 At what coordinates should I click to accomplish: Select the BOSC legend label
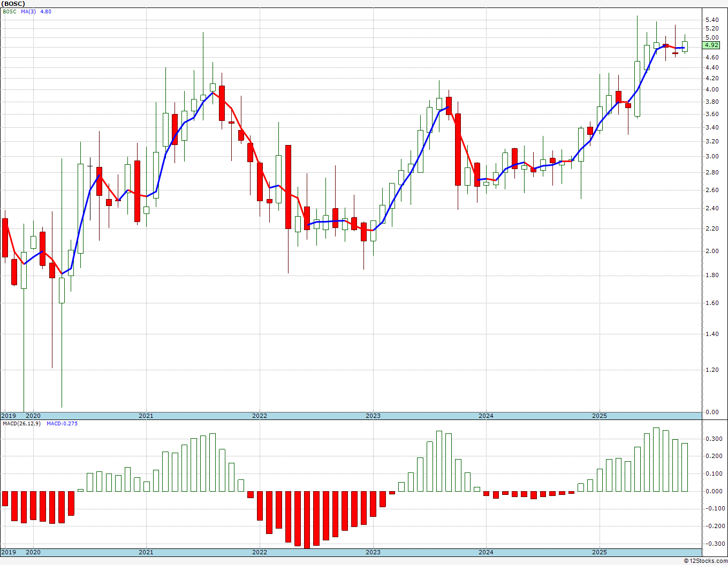point(10,11)
